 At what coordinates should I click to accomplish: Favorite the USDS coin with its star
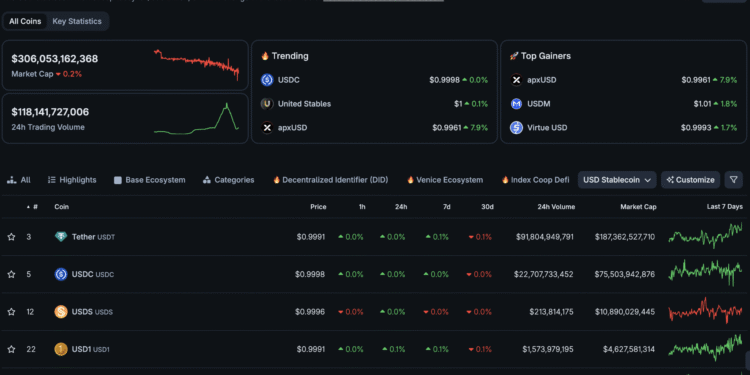click(x=11, y=312)
